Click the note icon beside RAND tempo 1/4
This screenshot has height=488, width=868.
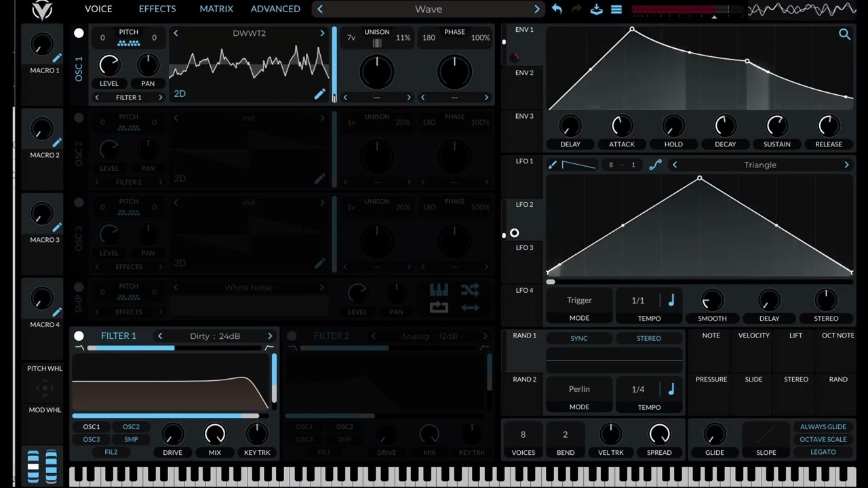[671, 389]
